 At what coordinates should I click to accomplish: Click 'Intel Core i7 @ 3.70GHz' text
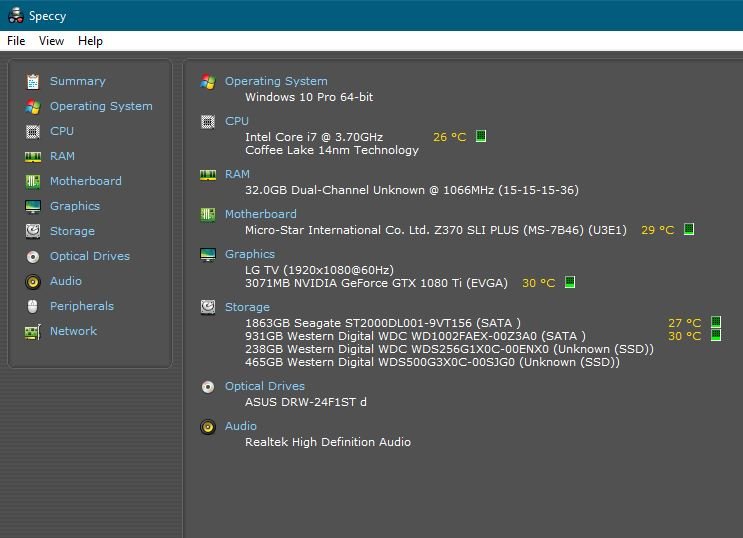[x=314, y=137]
